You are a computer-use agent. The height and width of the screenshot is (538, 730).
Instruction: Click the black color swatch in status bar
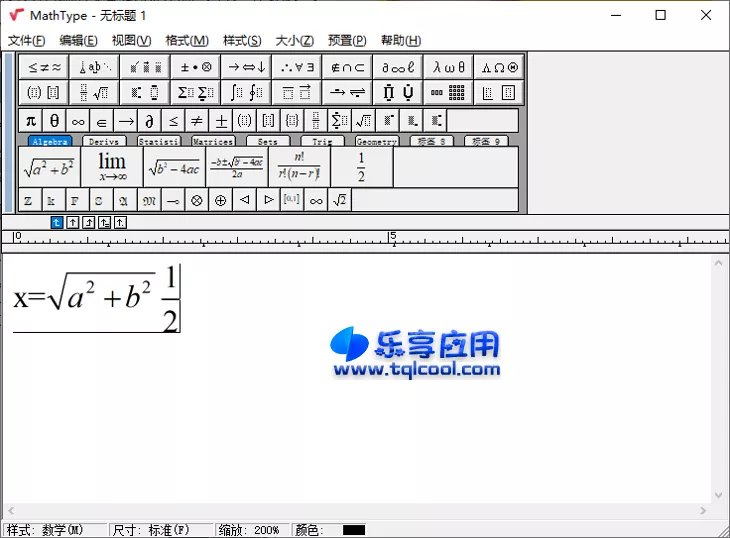pyautogui.click(x=354, y=530)
